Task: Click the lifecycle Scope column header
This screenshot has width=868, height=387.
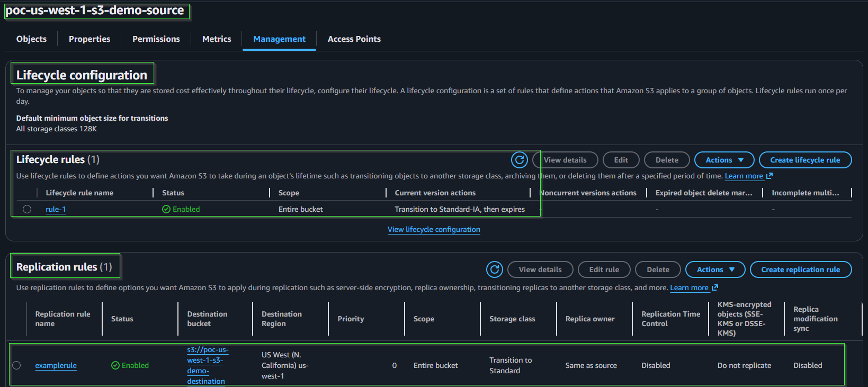Action: (289, 193)
